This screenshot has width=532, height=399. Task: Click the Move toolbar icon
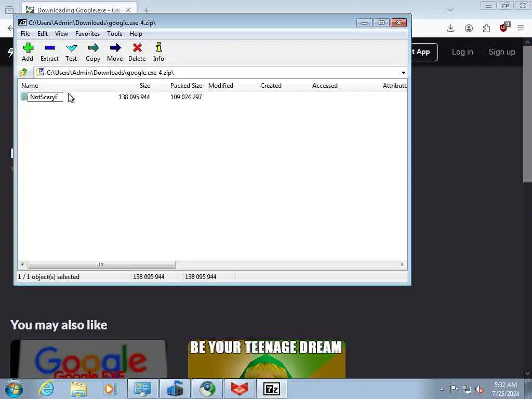tap(115, 51)
